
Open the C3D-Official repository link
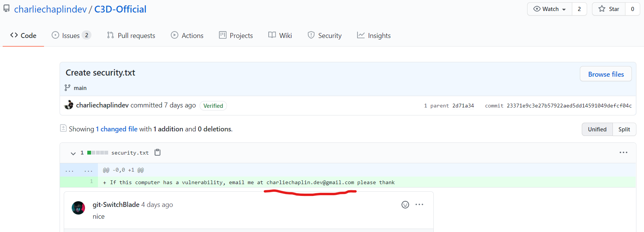120,9
